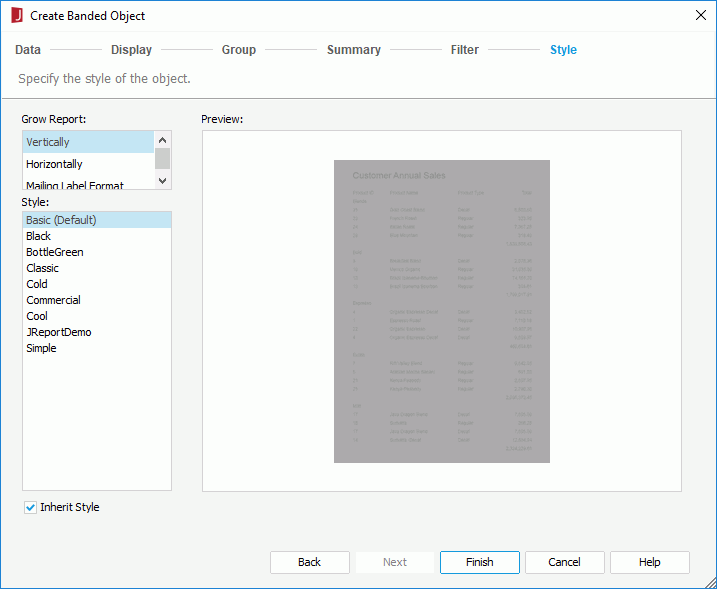This screenshot has height=589, width=717.
Task: Choose the Classic style
Action: click(97, 268)
